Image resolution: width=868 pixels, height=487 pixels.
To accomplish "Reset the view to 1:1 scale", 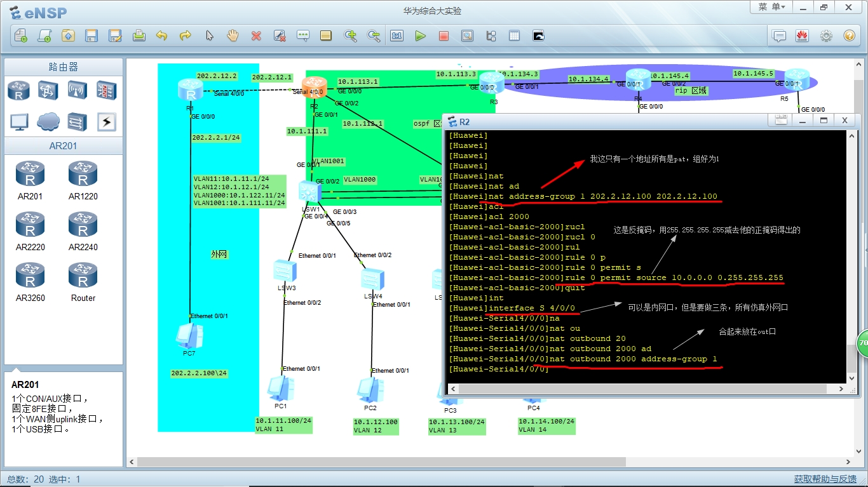I will (x=397, y=36).
